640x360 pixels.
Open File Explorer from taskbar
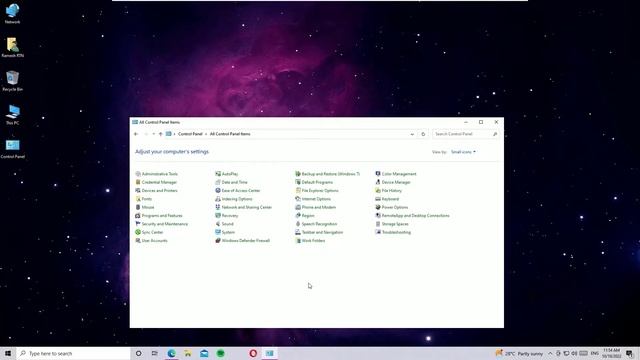click(x=188, y=353)
